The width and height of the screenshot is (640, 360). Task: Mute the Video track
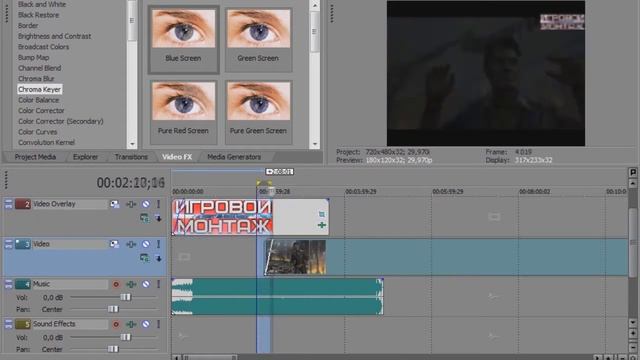146,244
